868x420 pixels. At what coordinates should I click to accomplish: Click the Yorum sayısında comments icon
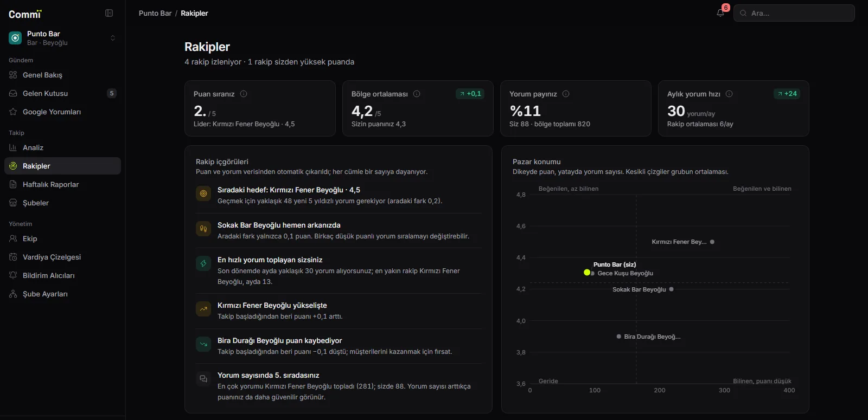point(203,379)
